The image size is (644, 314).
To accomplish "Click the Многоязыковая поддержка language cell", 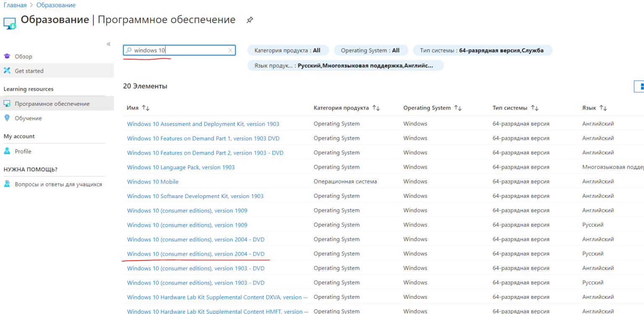I will pos(613,167).
